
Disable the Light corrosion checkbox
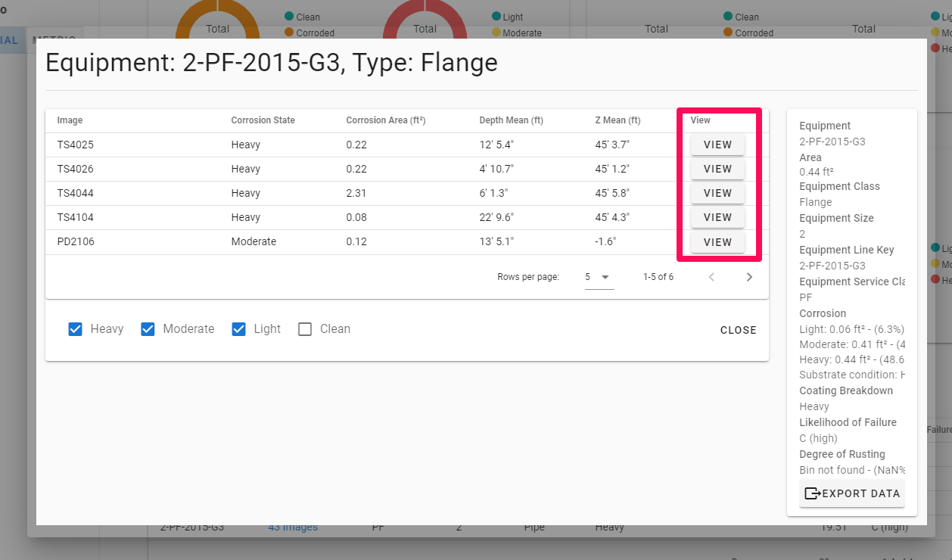(x=239, y=329)
